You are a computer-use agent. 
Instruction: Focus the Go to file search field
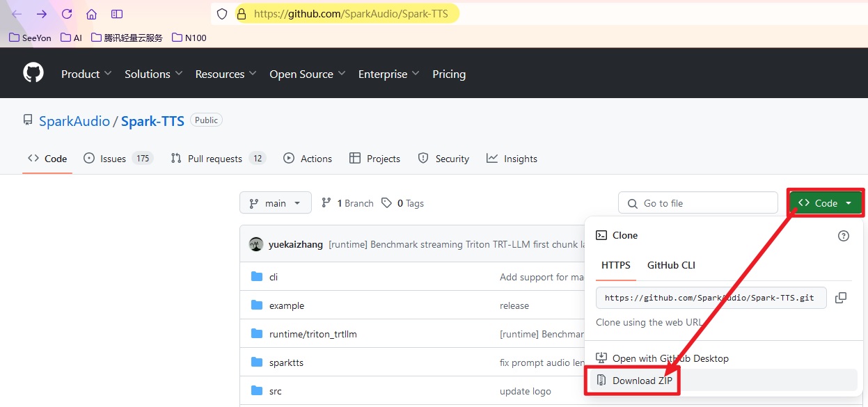[698, 203]
